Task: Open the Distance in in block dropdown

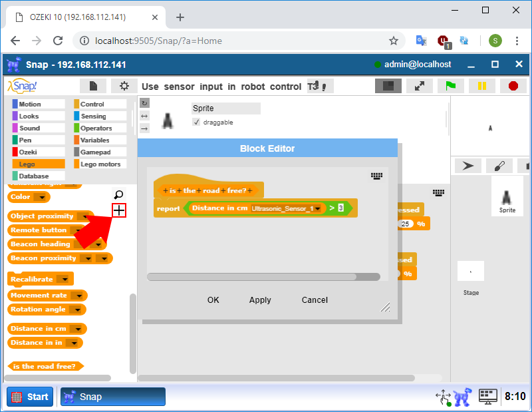Action: [x=74, y=343]
